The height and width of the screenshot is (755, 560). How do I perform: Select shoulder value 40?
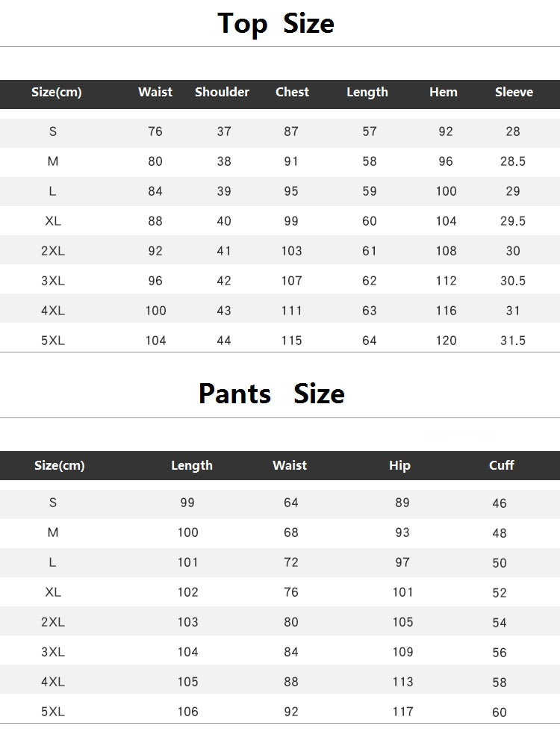(224, 221)
